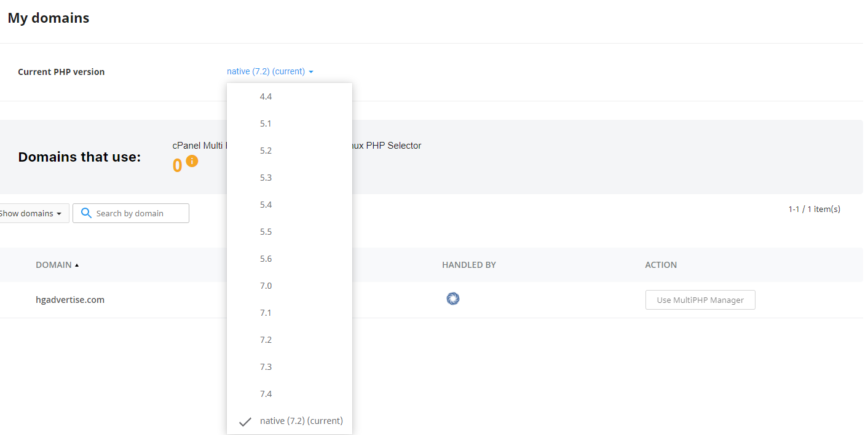The height and width of the screenshot is (435, 868).
Task: Click the orange info icon next to the zero counter
Action: coord(193,160)
